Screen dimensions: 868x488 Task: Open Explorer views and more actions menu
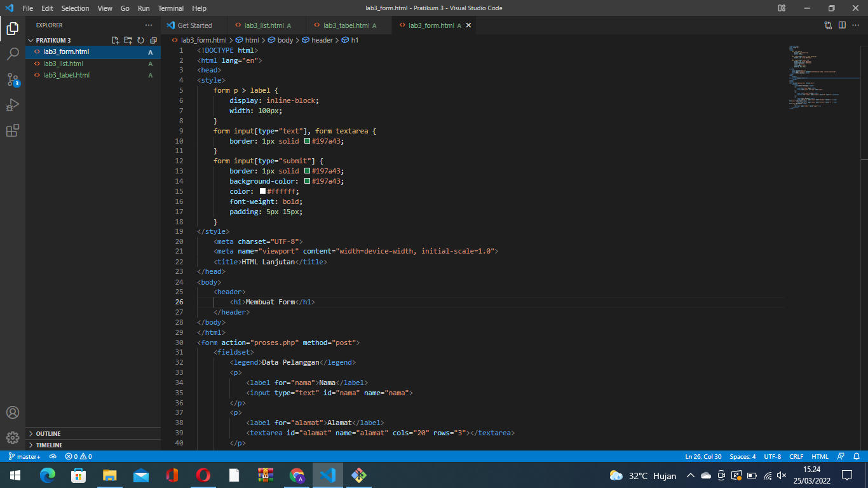pos(149,25)
